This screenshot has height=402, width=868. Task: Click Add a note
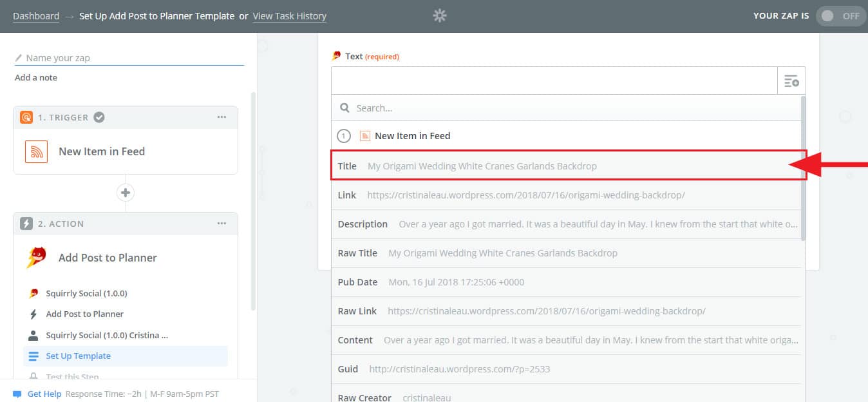tap(36, 77)
